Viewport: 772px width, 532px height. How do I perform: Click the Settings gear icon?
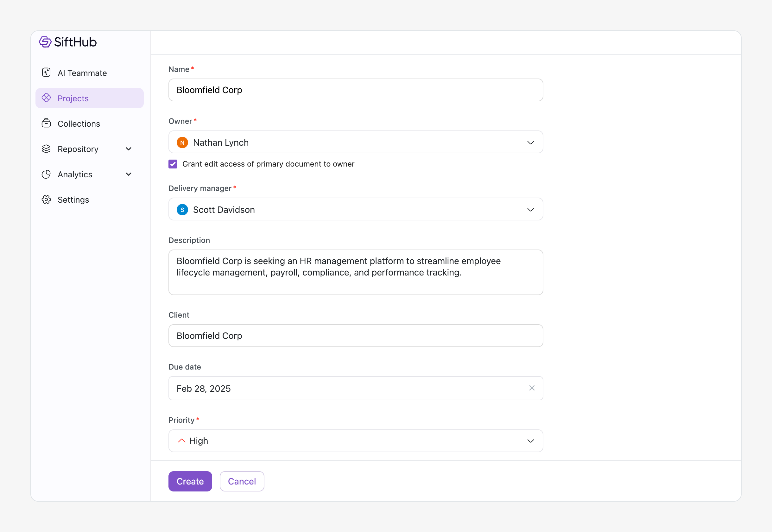coord(46,199)
